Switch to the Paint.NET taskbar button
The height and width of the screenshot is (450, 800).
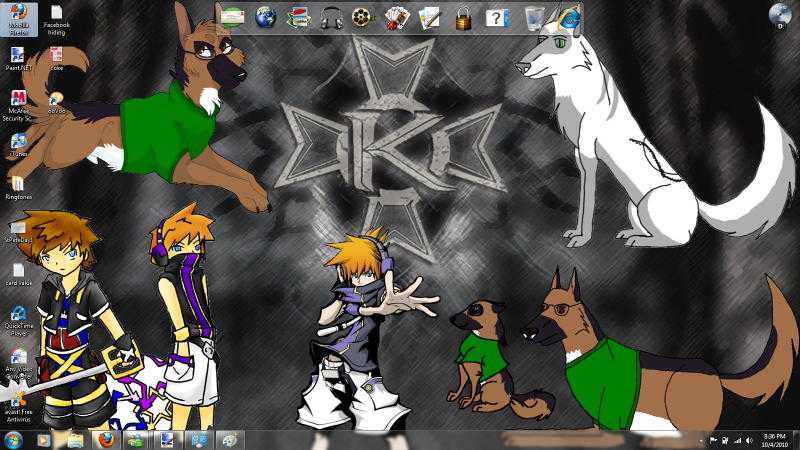tap(168, 440)
